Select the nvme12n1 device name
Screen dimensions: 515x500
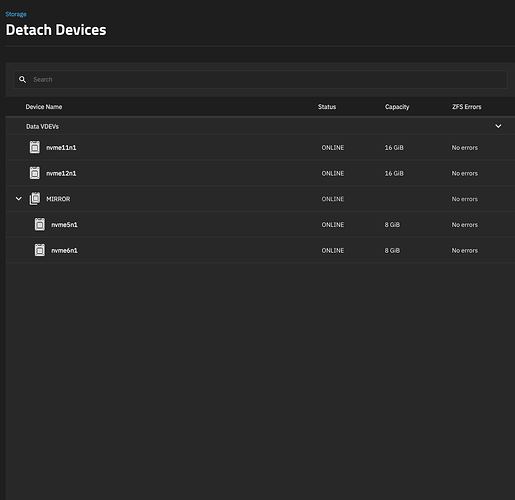61,173
